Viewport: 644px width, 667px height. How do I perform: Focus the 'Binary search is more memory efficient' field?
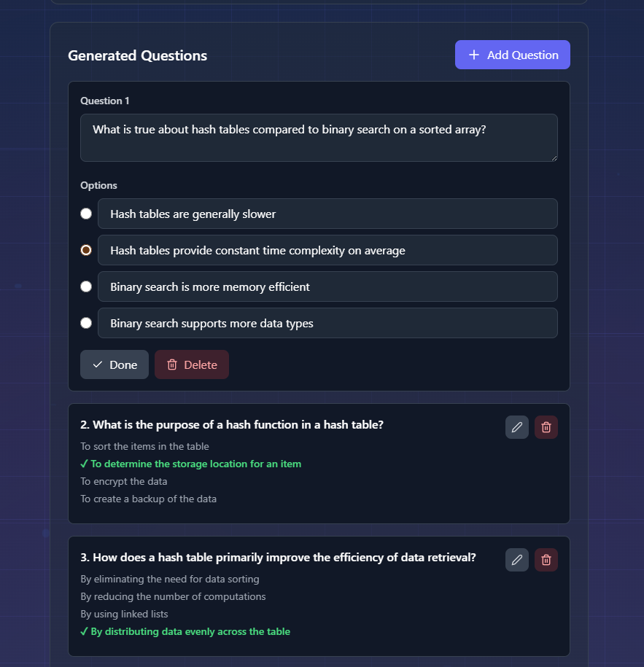(x=327, y=286)
